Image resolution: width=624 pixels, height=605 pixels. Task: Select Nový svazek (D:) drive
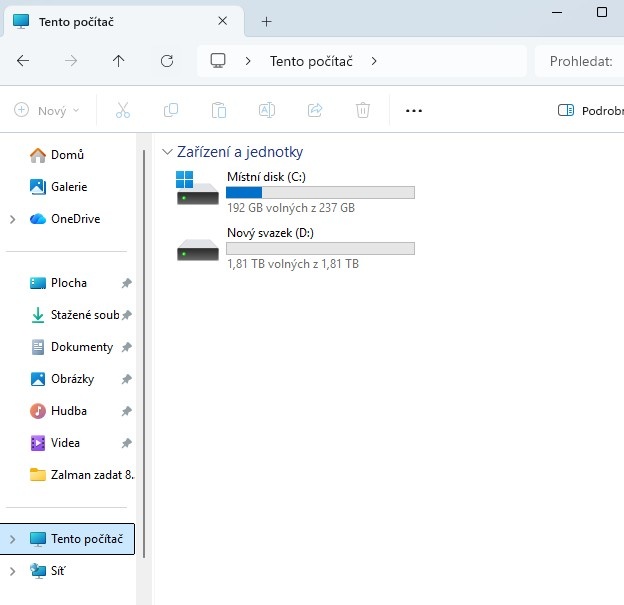point(295,248)
